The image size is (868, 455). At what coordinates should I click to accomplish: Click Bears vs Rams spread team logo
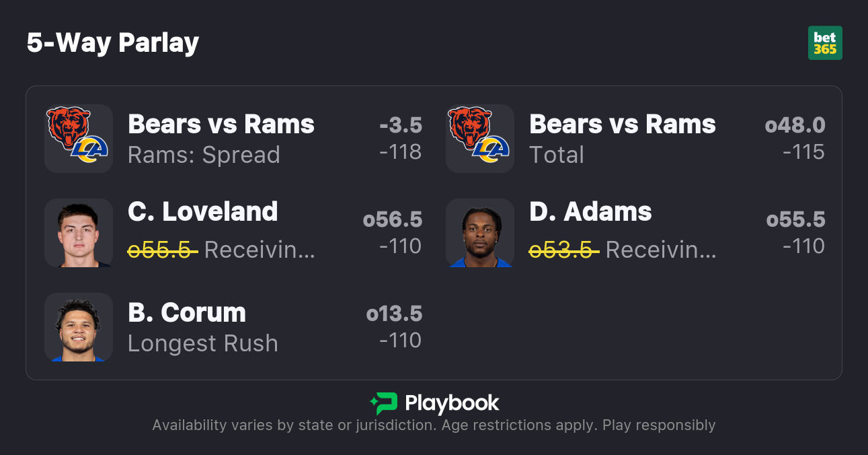pos(78,139)
